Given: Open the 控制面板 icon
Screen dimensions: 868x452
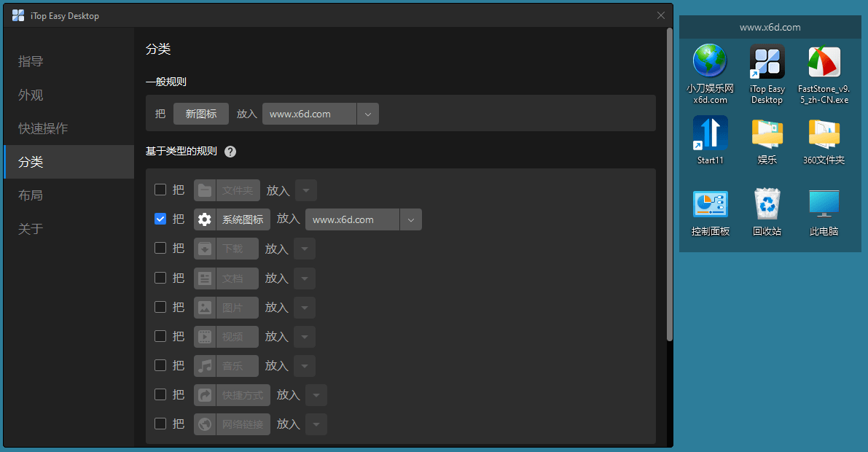Looking at the screenshot, I should click(710, 202).
